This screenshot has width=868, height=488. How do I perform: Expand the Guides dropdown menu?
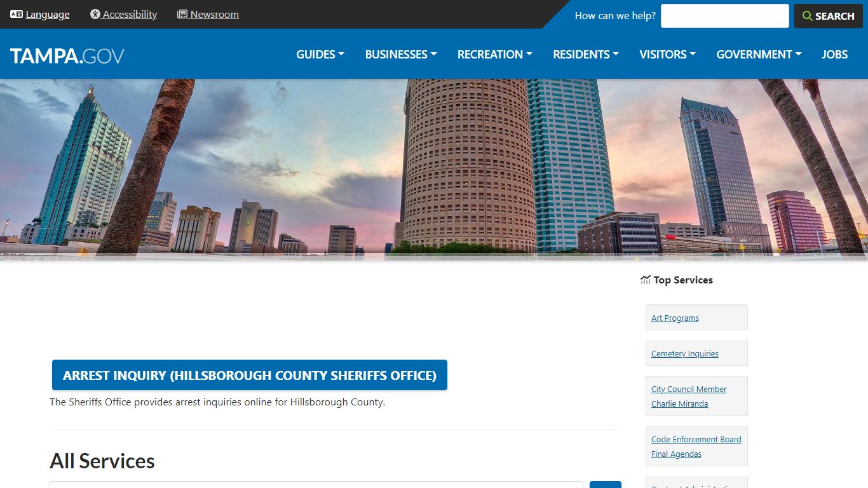point(320,55)
